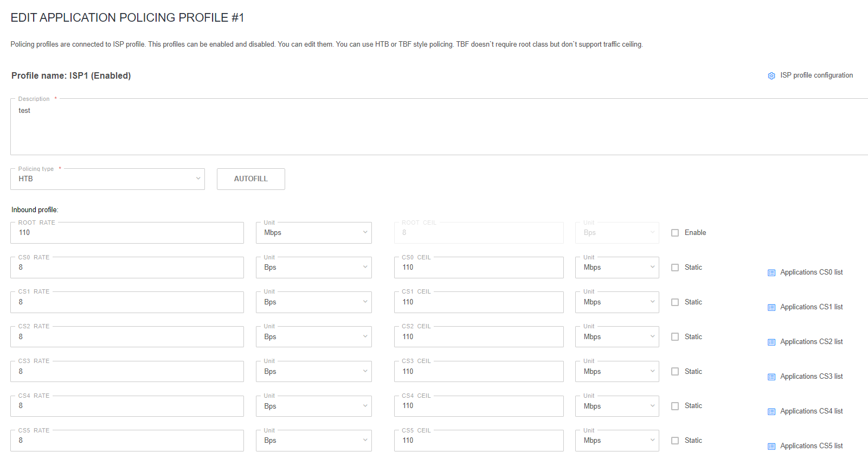Click the Applications CS4 list icon
This screenshot has height=458, width=868.
point(771,412)
